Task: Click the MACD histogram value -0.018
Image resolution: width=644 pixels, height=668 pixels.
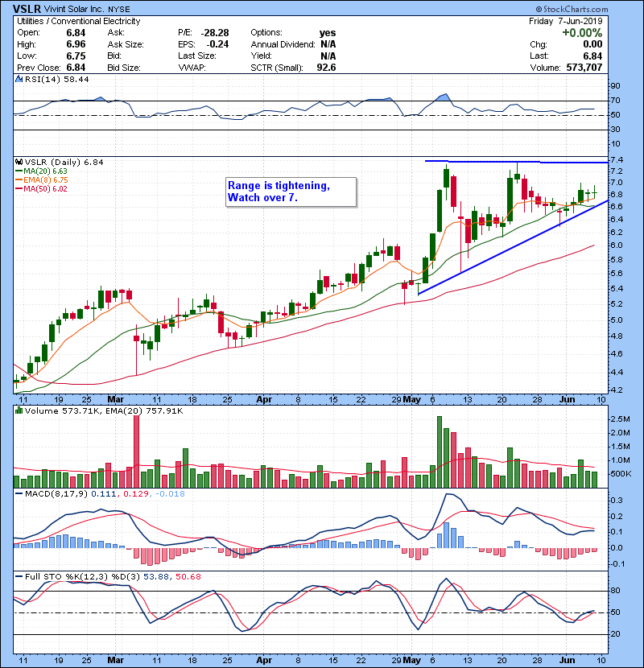Action: [170, 494]
